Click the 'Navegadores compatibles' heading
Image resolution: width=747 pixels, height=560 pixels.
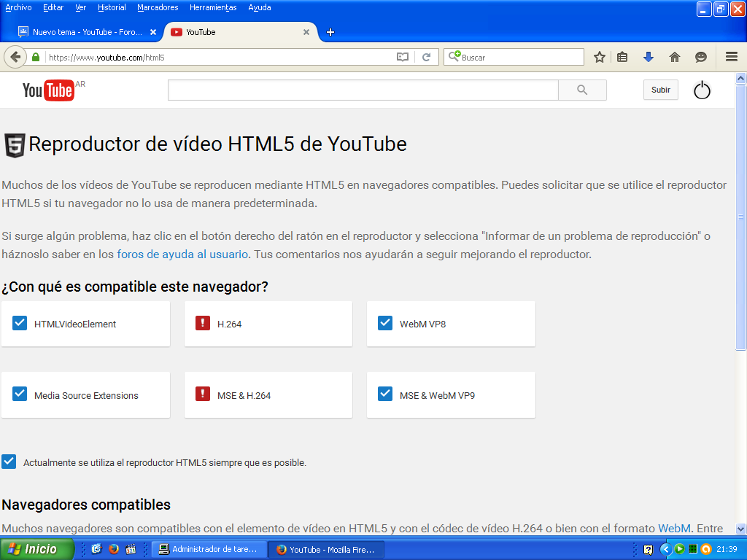tap(86, 505)
